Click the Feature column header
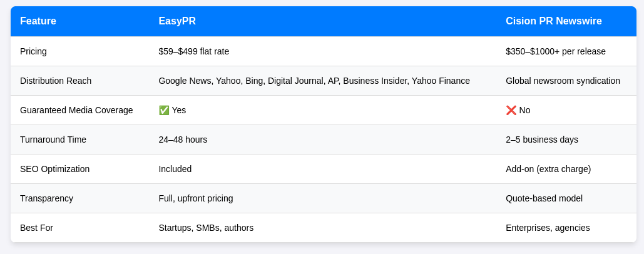Screen dimensions: 644x254 click(38, 21)
